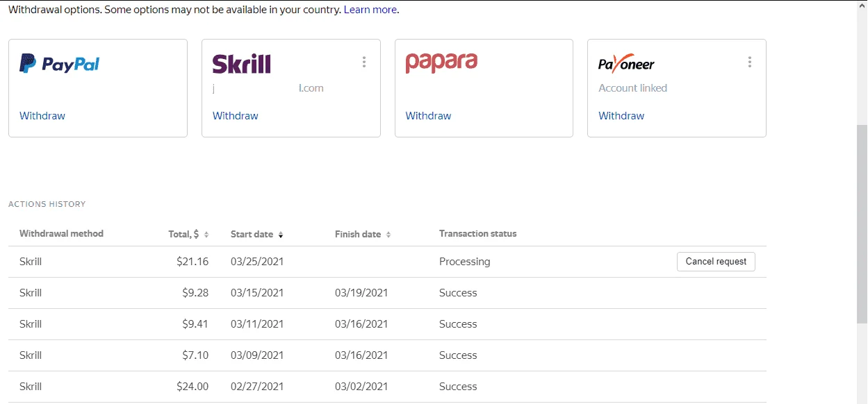Select the $9.41 amount
Viewport: 868px width, 404px height.
[195, 324]
